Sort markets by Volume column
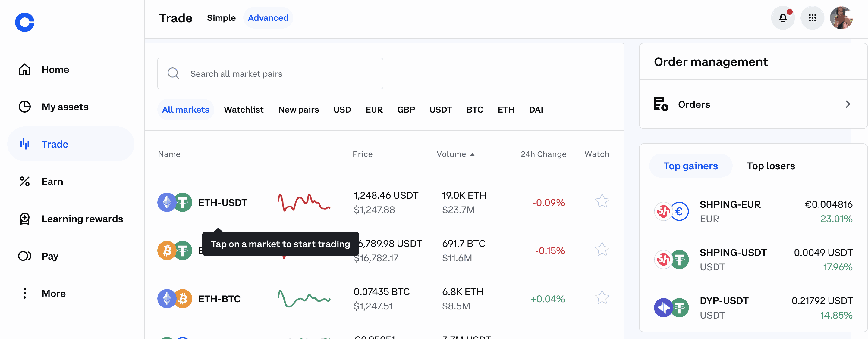Screen dimensions: 868x339 (456, 154)
